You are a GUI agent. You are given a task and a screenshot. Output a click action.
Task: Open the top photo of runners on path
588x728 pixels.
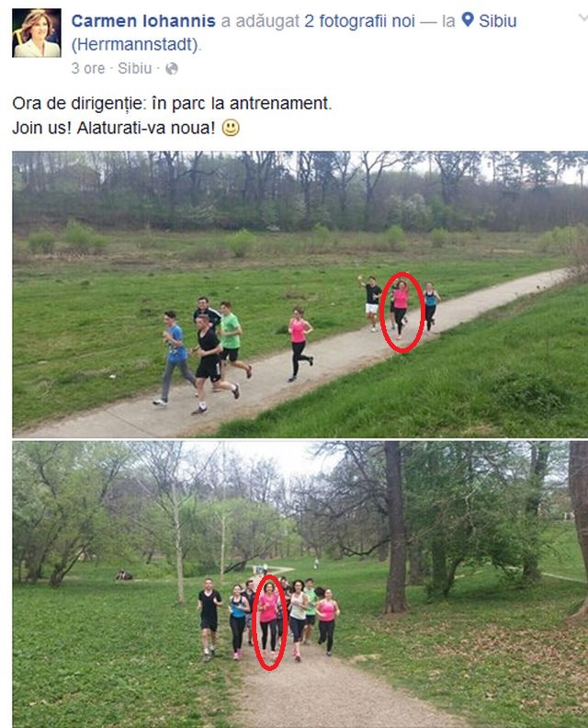(300, 294)
